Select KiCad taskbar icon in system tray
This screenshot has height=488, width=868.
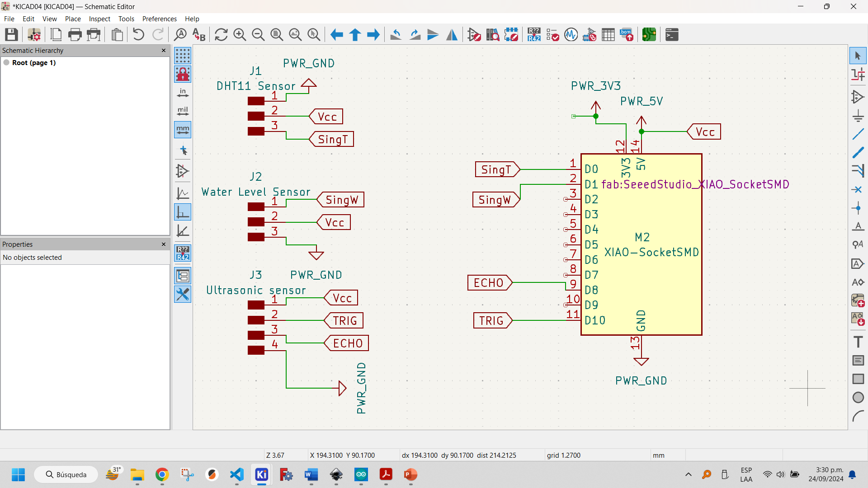click(261, 474)
